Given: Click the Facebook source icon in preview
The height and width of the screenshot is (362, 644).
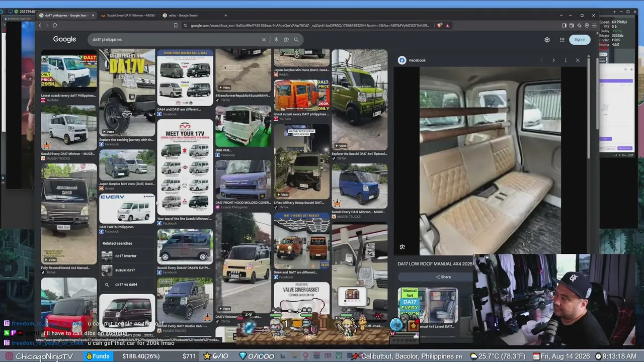Looking at the screenshot, I should (x=402, y=60).
